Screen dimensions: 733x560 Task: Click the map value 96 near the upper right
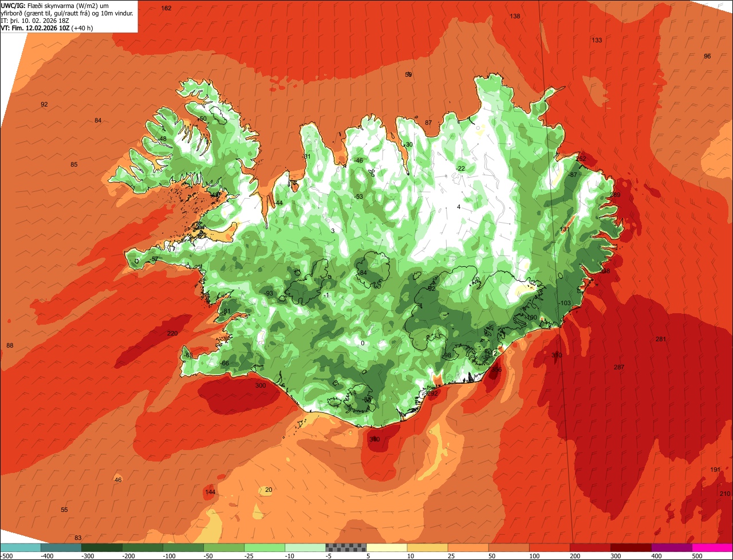click(707, 56)
